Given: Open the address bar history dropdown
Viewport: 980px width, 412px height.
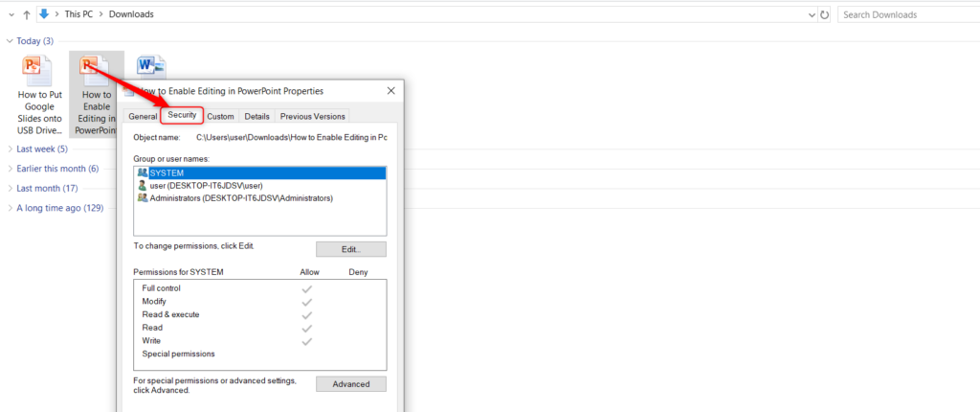Looking at the screenshot, I should pos(811,14).
